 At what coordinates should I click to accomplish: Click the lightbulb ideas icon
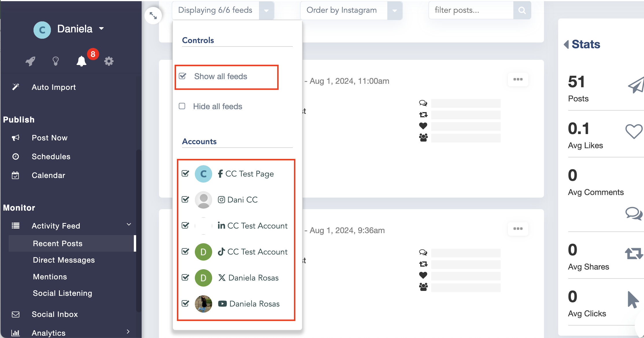[x=55, y=61]
